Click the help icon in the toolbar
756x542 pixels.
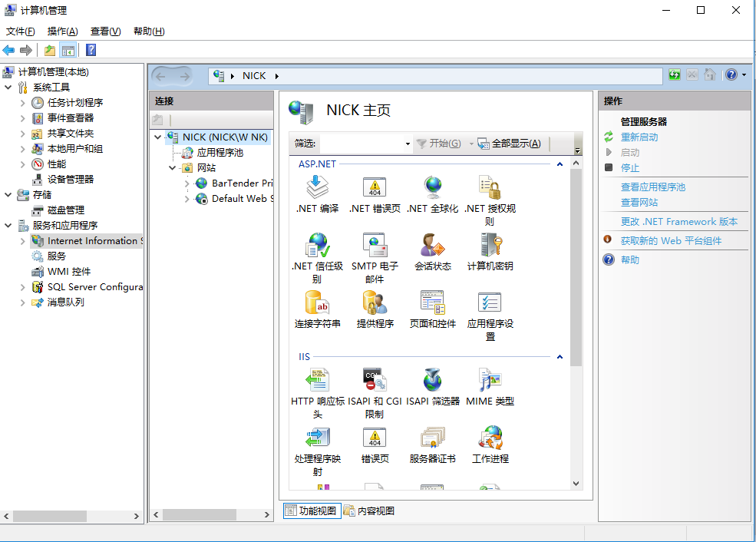click(x=91, y=51)
